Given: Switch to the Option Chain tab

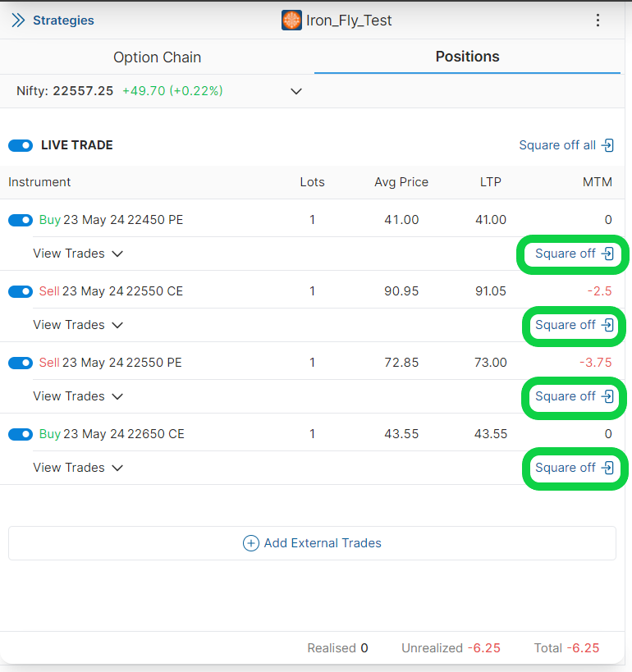Looking at the screenshot, I should [157, 57].
